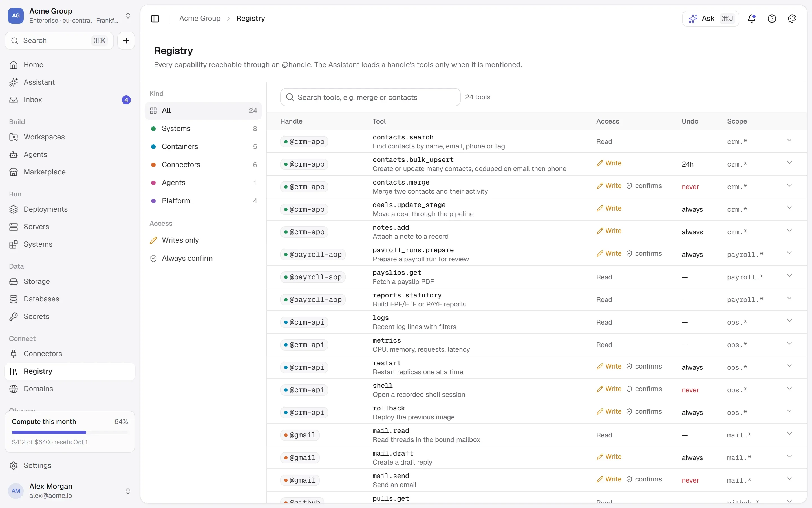Filter registry by Connectors kind
This screenshot has width=812, height=508.
[x=203, y=165]
